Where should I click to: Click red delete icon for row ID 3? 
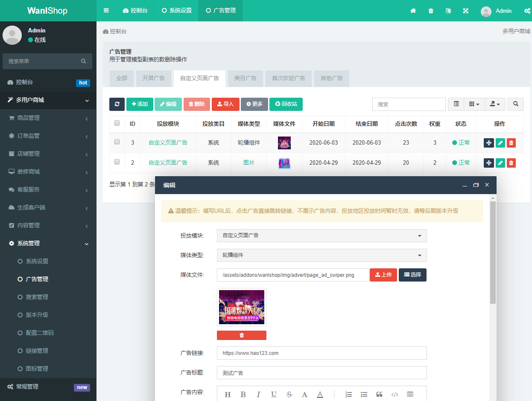pyautogui.click(x=511, y=142)
